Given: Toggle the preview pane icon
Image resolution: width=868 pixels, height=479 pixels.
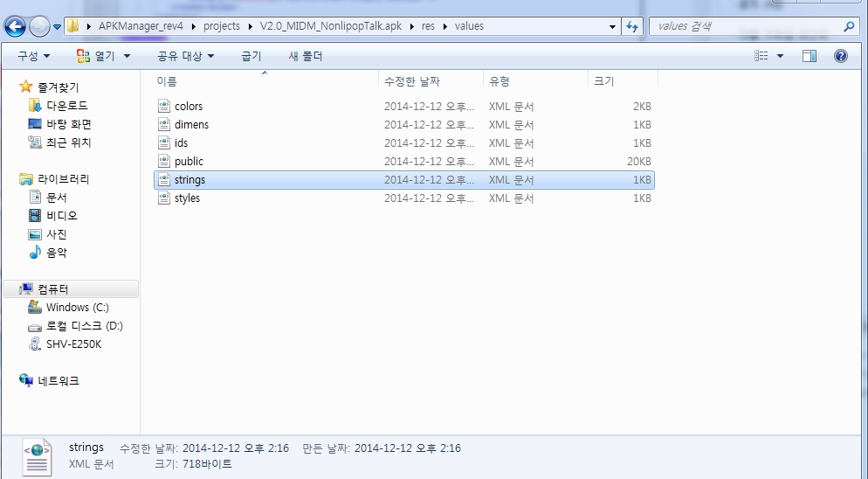Looking at the screenshot, I should pyautogui.click(x=809, y=56).
